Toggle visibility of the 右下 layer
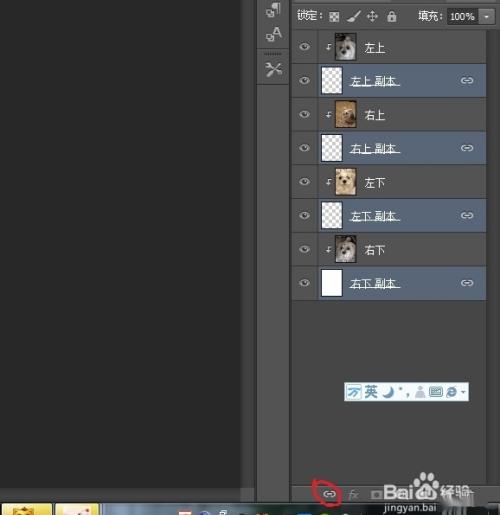The image size is (500, 515). pos(304,249)
